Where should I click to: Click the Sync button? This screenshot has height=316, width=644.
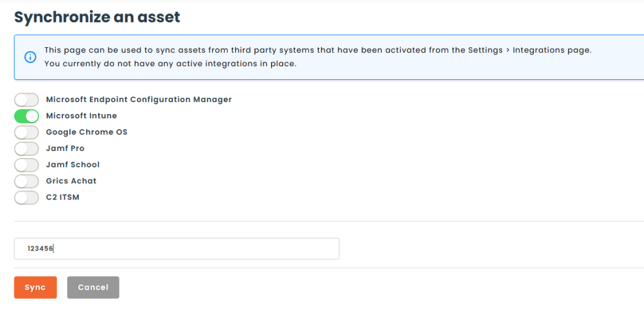click(35, 287)
